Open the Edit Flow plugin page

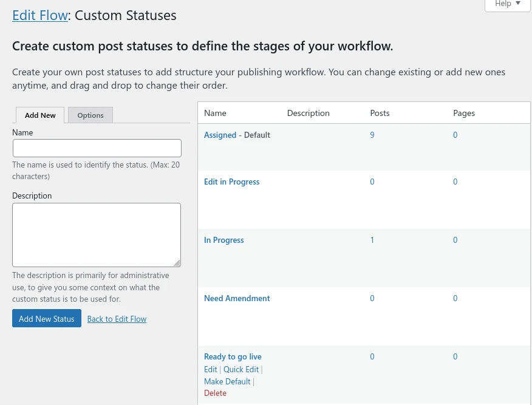[40, 15]
